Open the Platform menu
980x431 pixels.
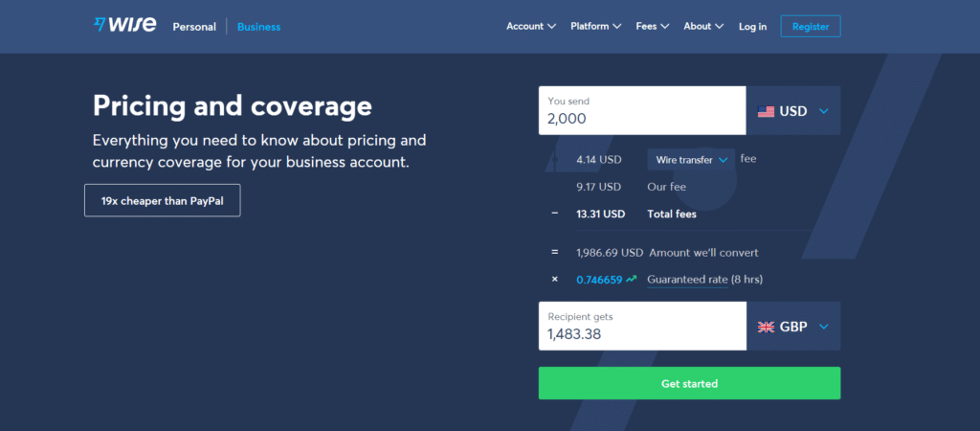(x=595, y=27)
